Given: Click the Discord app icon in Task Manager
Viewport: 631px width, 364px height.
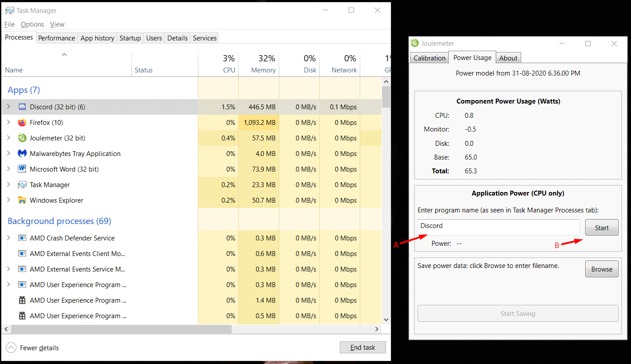Looking at the screenshot, I should tap(22, 107).
